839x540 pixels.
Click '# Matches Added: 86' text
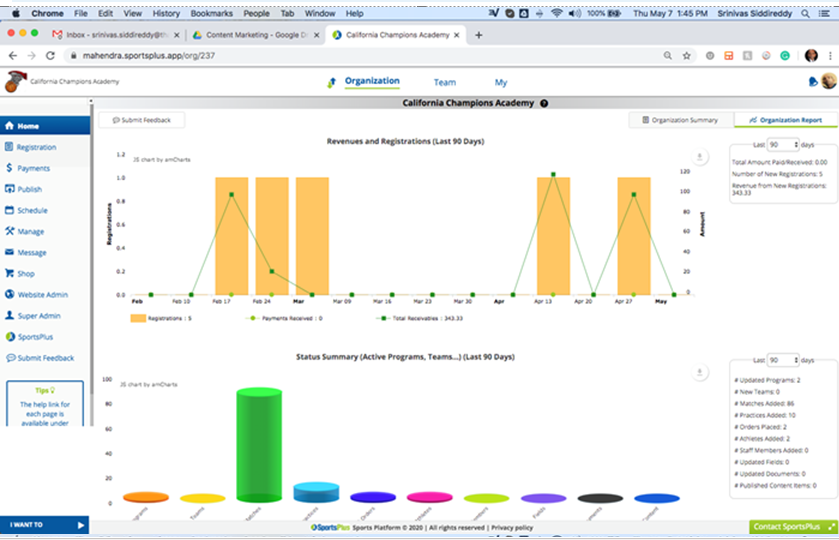point(764,404)
